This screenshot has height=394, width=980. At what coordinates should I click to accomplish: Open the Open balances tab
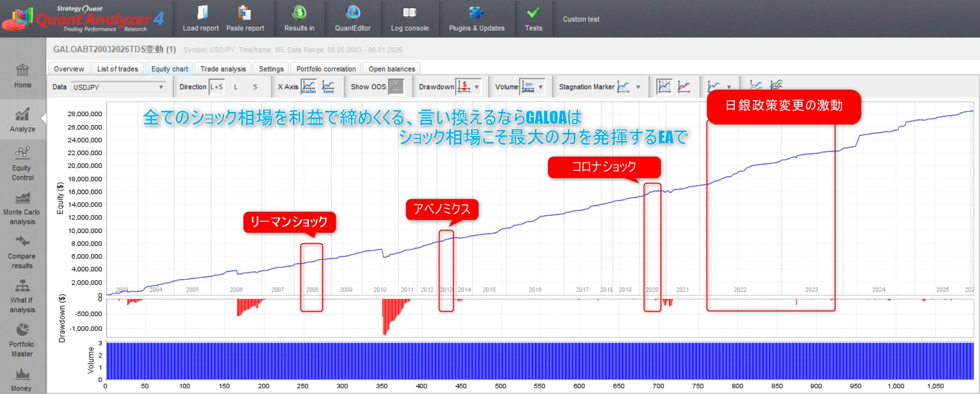[x=392, y=69]
